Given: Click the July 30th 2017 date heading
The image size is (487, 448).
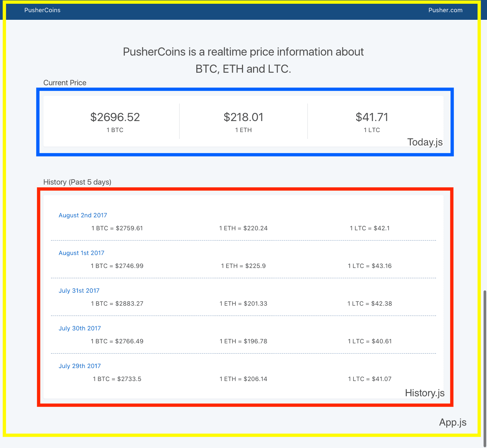Looking at the screenshot, I should [x=80, y=328].
